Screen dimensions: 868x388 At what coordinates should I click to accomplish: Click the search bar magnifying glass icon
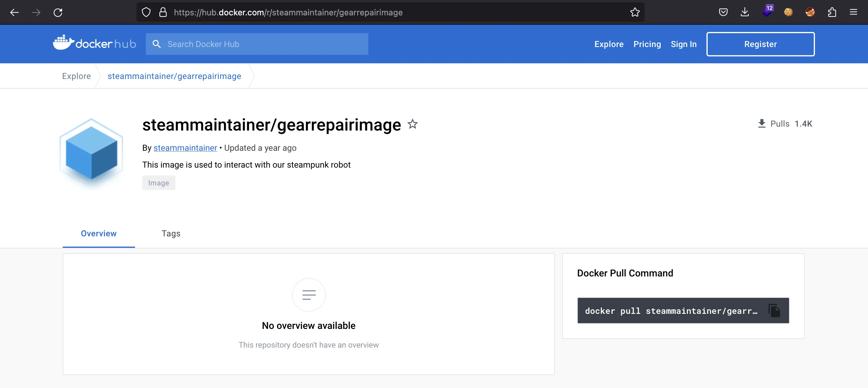point(156,44)
